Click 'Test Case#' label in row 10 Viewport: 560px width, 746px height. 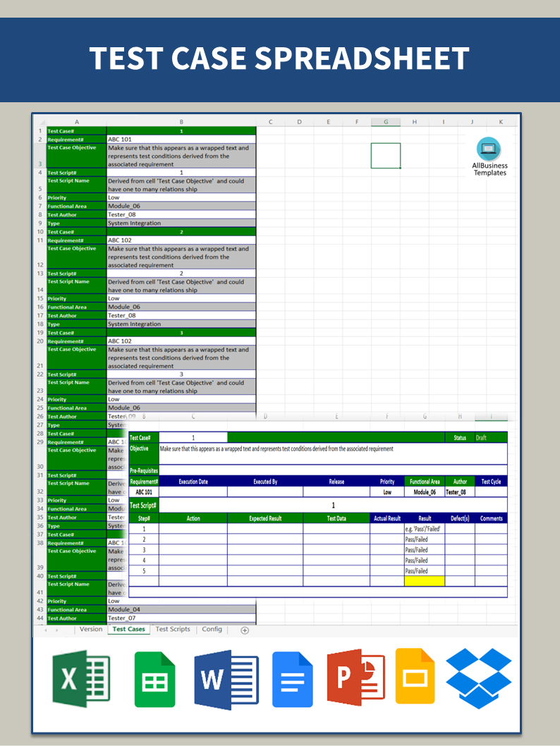pos(77,232)
